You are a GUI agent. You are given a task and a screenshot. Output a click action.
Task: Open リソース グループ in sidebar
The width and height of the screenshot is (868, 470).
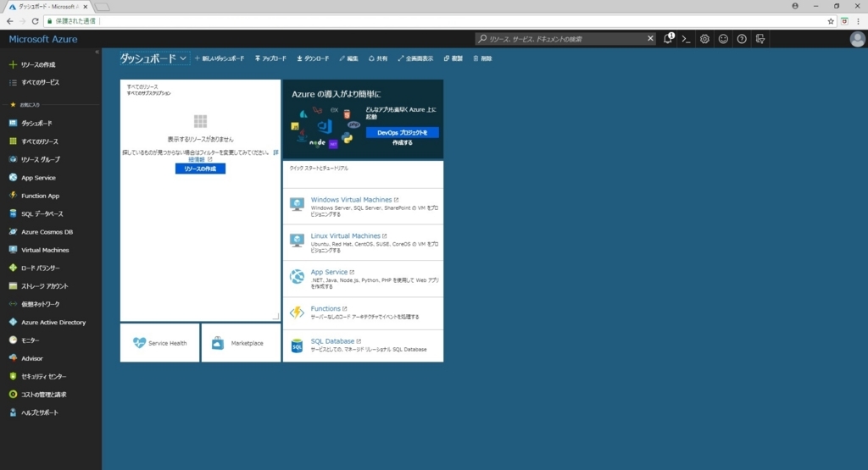tap(34, 159)
